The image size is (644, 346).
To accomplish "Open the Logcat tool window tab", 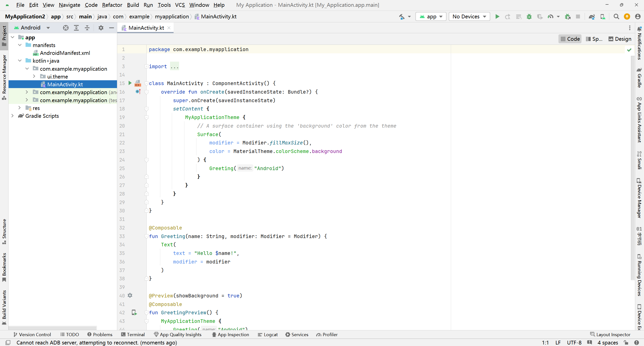I will [268, 334].
